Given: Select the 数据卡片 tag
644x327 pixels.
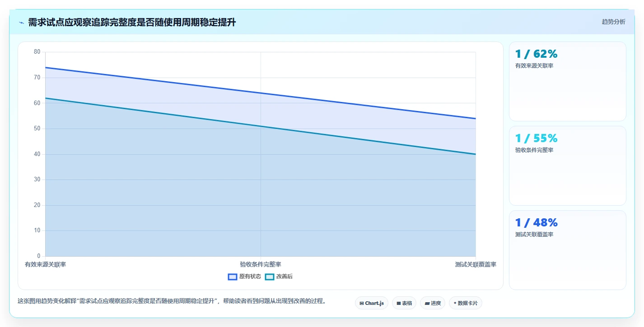Looking at the screenshot, I should (466, 303).
